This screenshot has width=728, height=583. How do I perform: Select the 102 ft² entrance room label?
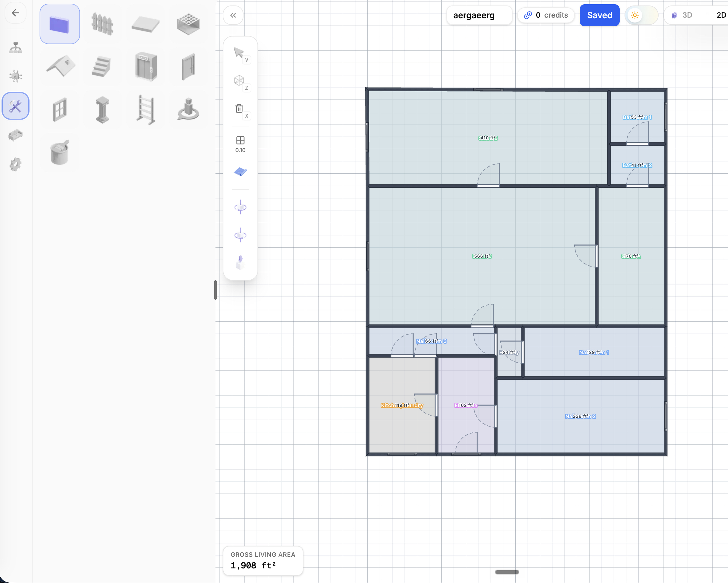pyautogui.click(x=466, y=405)
